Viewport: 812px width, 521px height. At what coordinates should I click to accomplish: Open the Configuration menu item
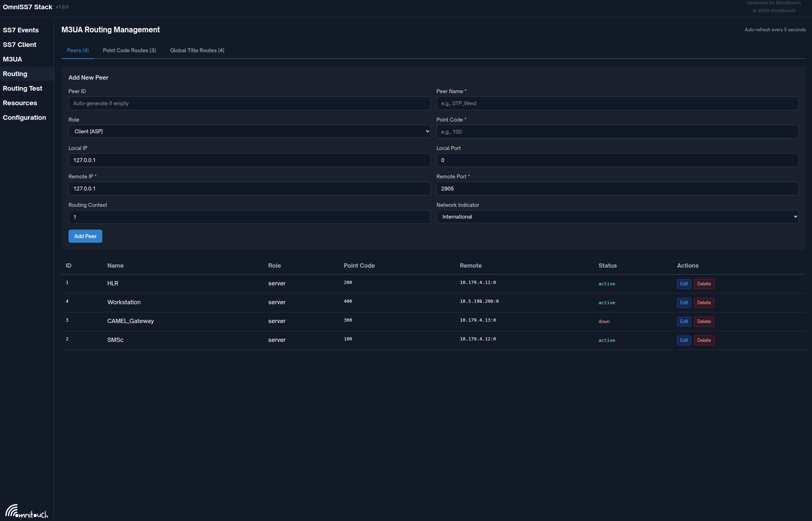(x=24, y=118)
